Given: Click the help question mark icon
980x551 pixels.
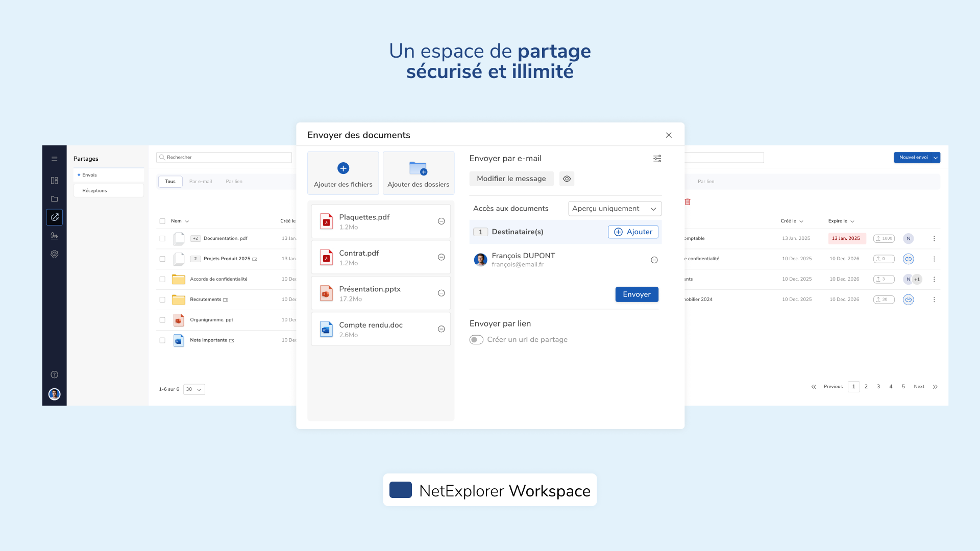Looking at the screenshot, I should pyautogui.click(x=54, y=374).
